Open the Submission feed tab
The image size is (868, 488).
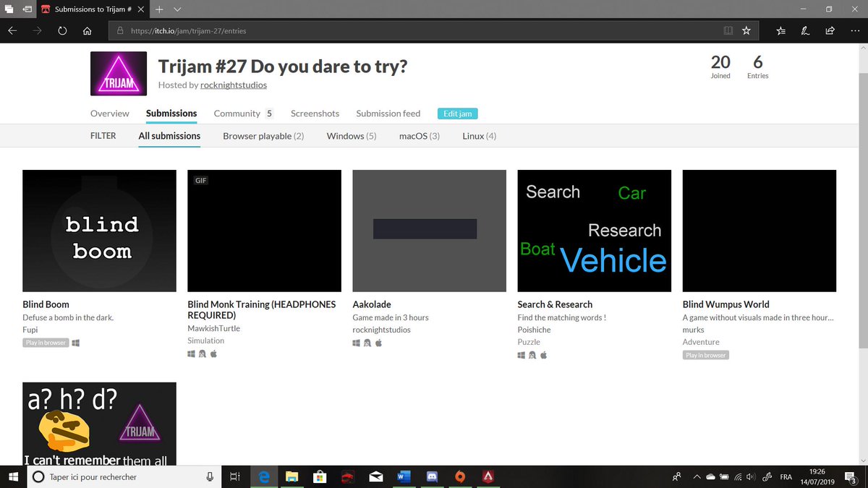point(388,114)
